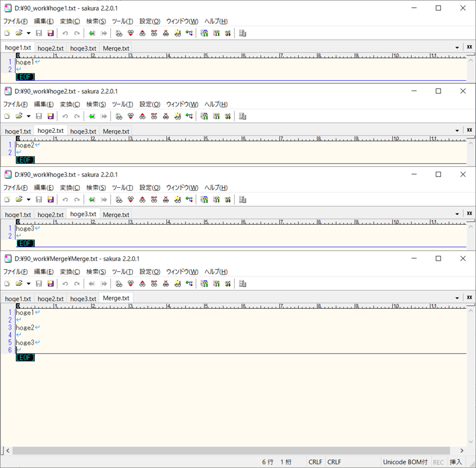Expand Open-file dropdown arrow in hoge1.txt window

(28, 33)
